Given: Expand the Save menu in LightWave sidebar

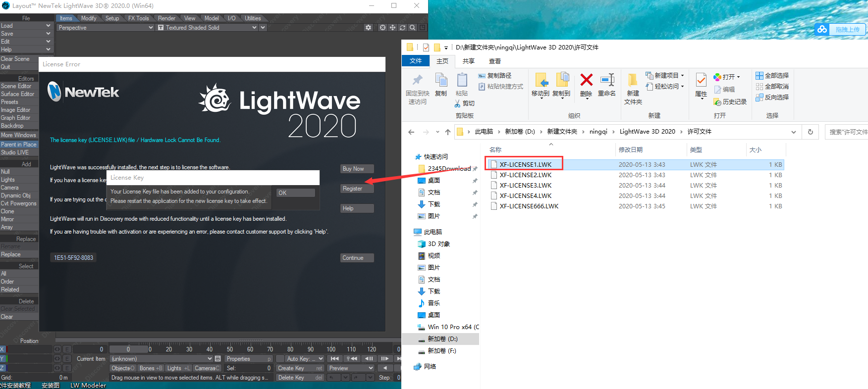Looking at the screenshot, I should (26, 34).
